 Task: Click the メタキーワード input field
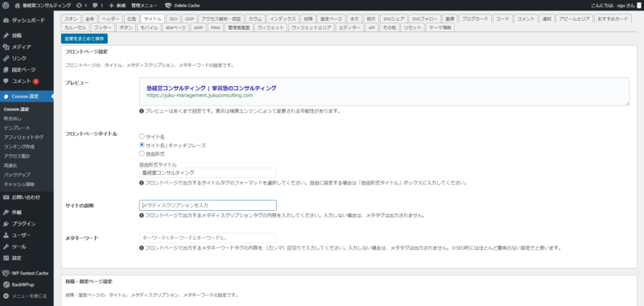pyautogui.click(x=208, y=238)
